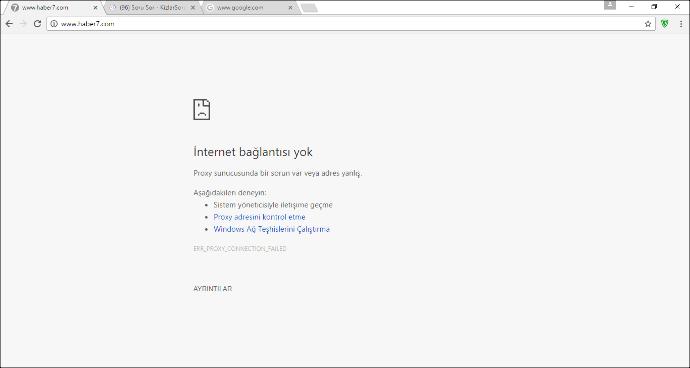Click the 'İnternet bağlantısı yok' heading
The height and width of the screenshot is (368, 690).
[x=253, y=152]
